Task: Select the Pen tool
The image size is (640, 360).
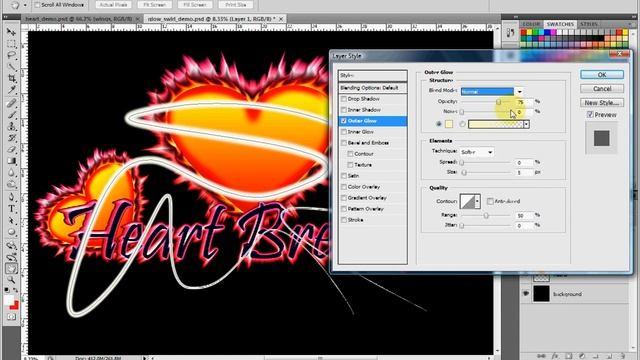Action: 11,198
